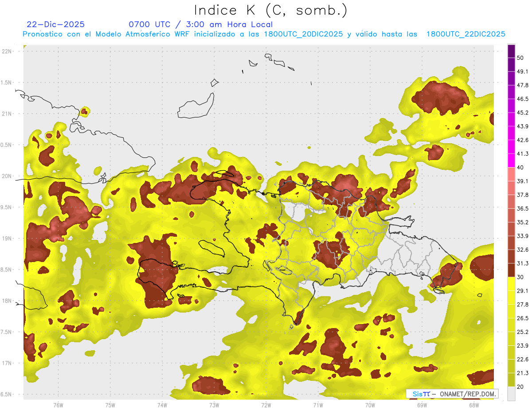Screen dimensions: 532x411
Task: Pick the gray swatch below 20
Action: click(511, 393)
